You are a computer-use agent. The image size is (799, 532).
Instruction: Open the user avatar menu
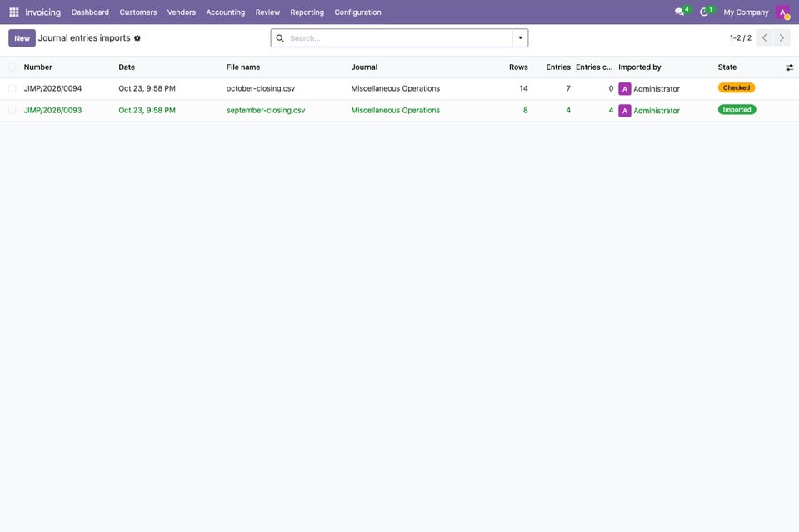(782, 12)
